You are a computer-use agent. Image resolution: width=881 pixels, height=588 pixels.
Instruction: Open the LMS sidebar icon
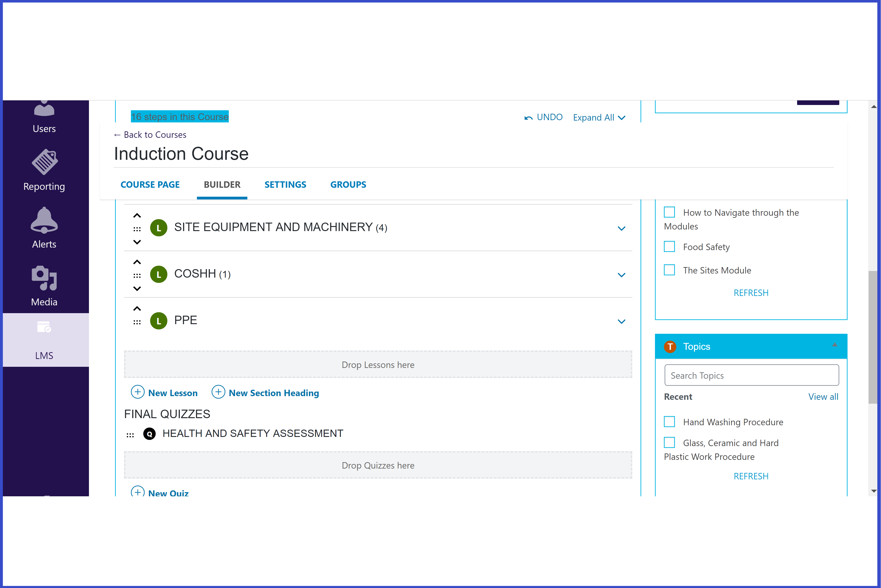coord(44,327)
